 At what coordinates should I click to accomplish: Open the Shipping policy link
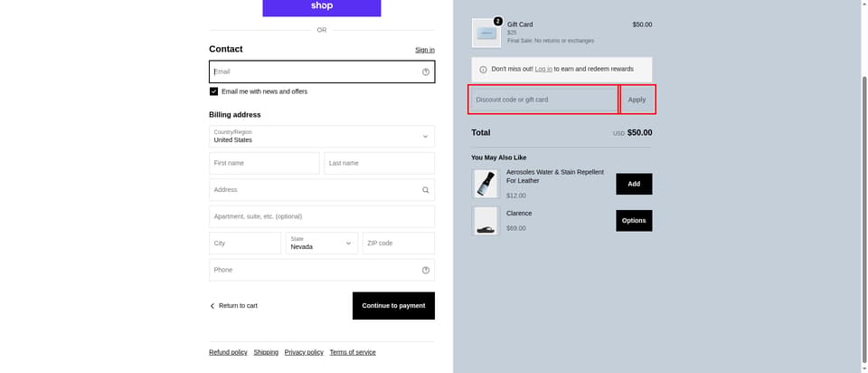[266, 352]
